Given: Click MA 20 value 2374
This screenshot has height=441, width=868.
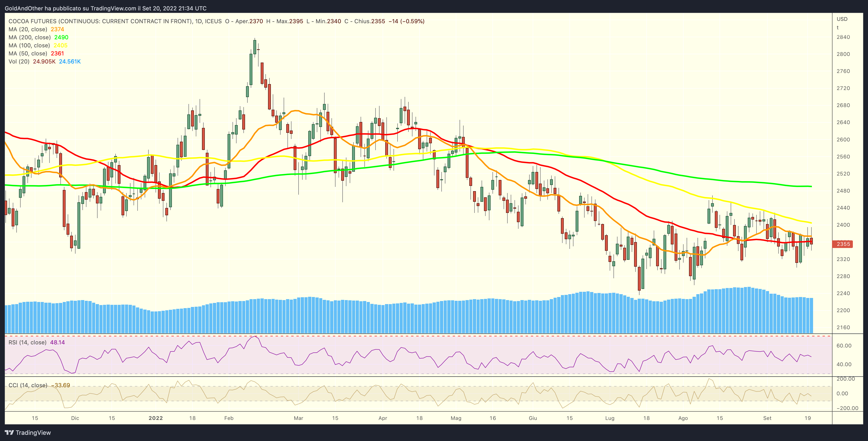Looking at the screenshot, I should pyautogui.click(x=57, y=29).
